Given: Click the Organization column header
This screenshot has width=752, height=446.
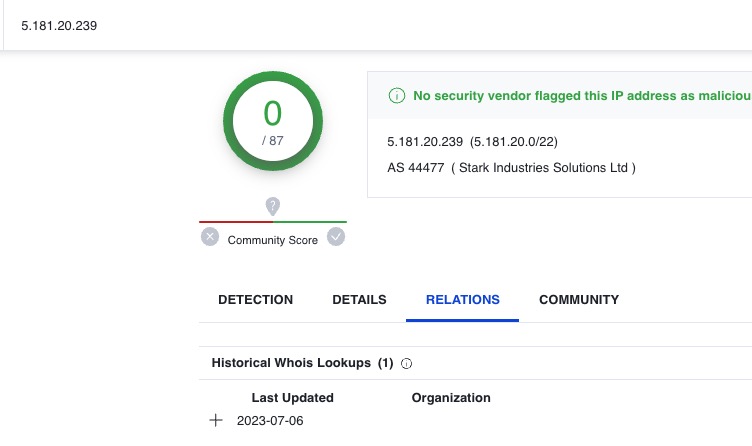Looking at the screenshot, I should pos(451,398).
